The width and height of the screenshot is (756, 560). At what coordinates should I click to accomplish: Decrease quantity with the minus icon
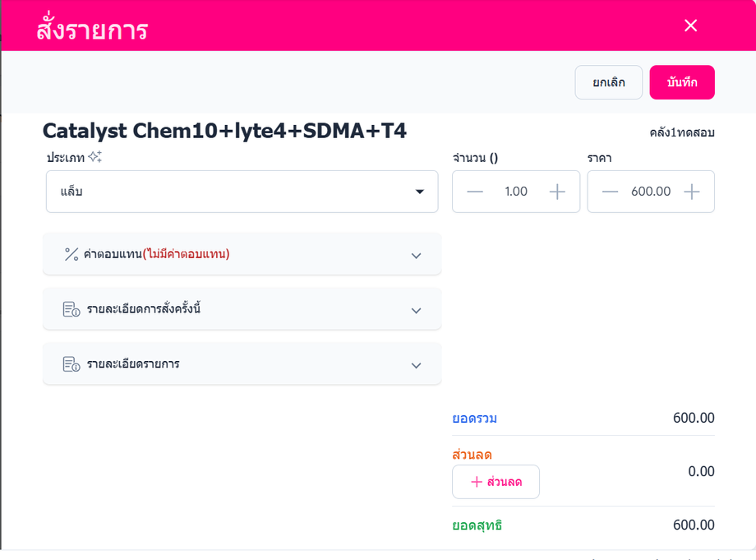click(475, 192)
